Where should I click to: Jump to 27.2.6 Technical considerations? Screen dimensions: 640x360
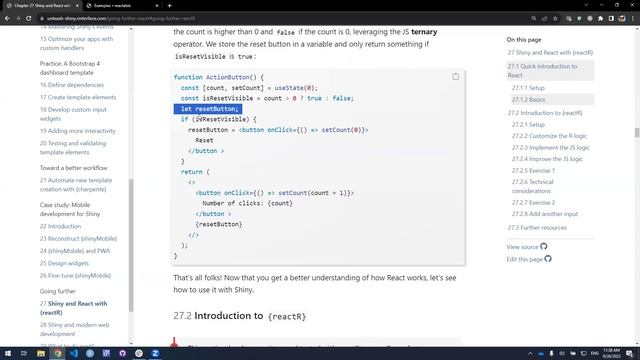tap(533, 186)
